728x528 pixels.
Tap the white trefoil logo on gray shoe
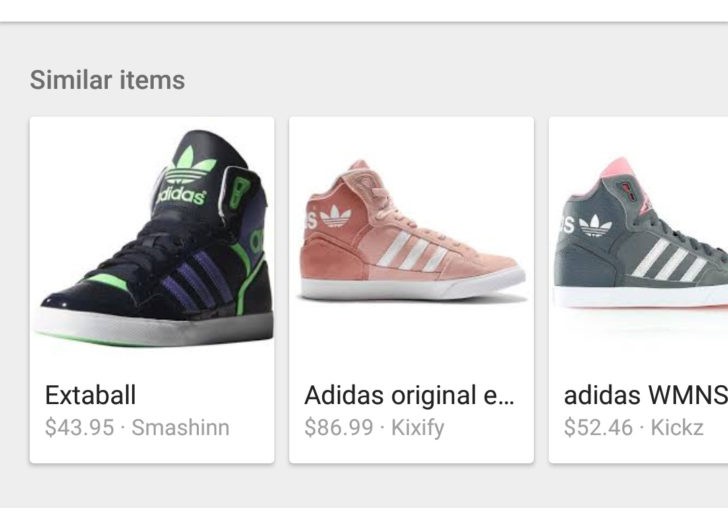[596, 225]
